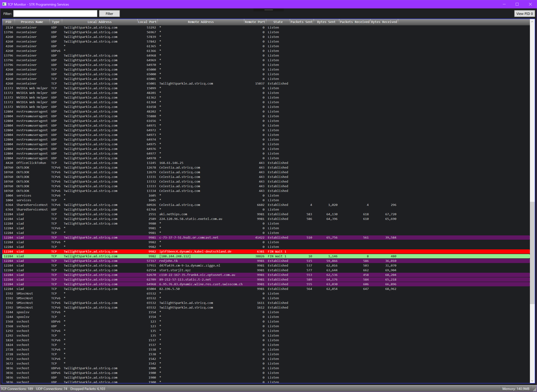Click the Remote Address column header
The height and width of the screenshot is (392, 537).
(x=201, y=22)
